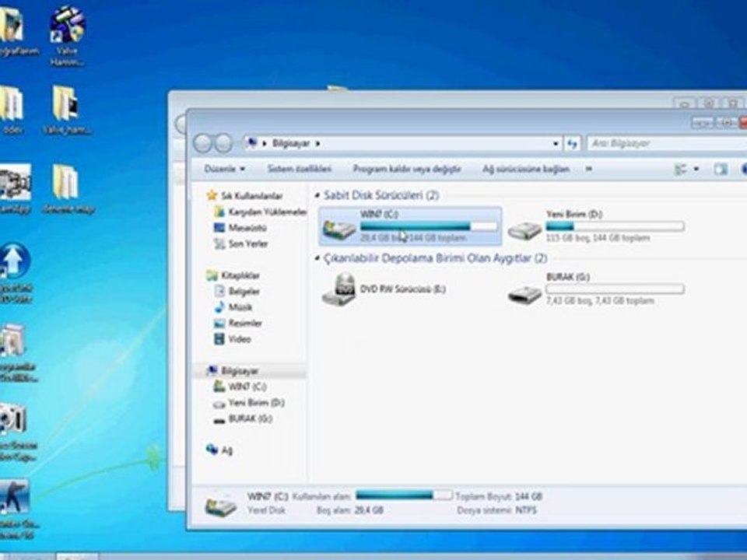Open the Valve Hammer desktop shortcut

point(67,36)
